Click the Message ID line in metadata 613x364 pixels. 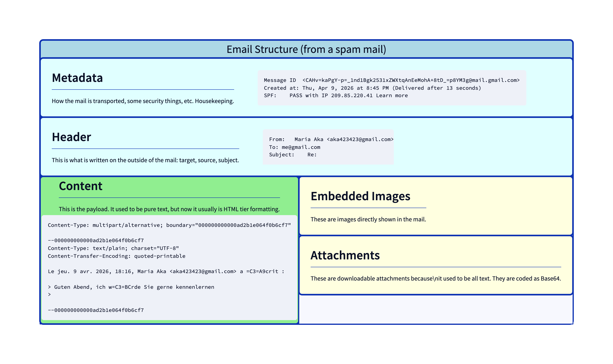[x=392, y=80]
